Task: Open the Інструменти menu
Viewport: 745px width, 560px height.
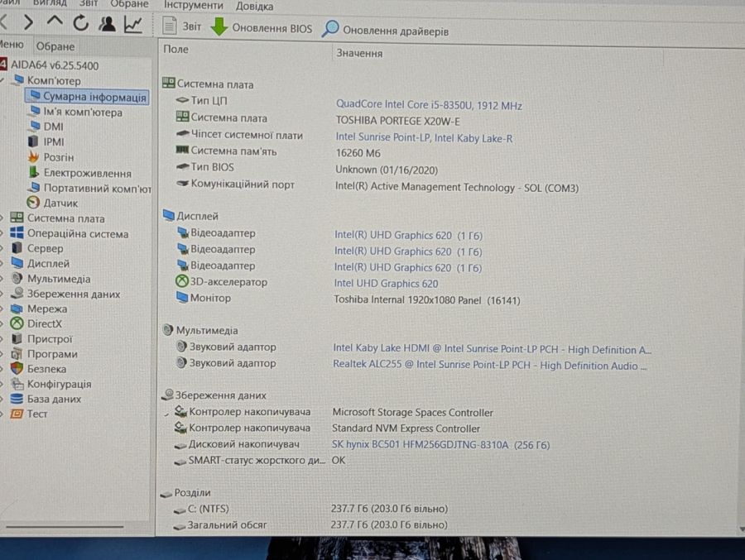Action: click(x=194, y=5)
